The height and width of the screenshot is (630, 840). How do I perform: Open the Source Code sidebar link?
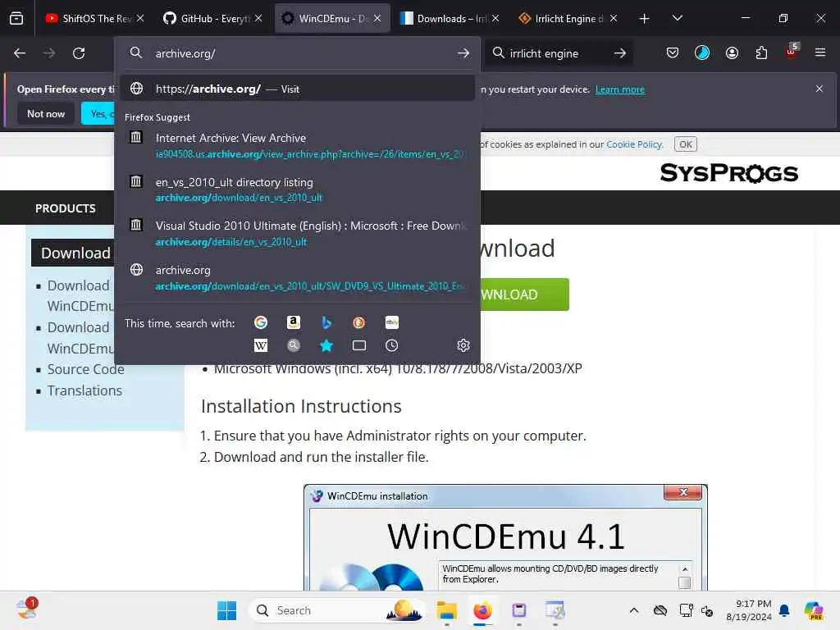point(85,369)
